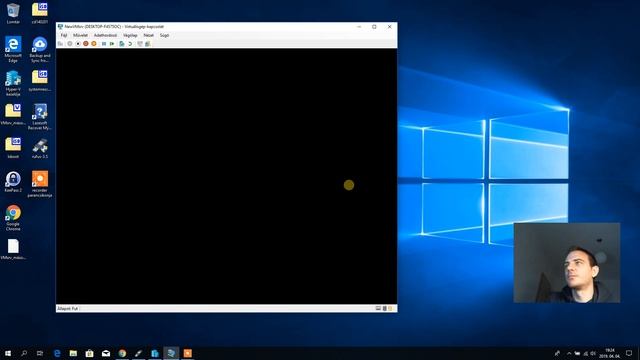Turn off the VM with the black-dot icon
Screen dimensions: 640x360
click(x=78, y=44)
